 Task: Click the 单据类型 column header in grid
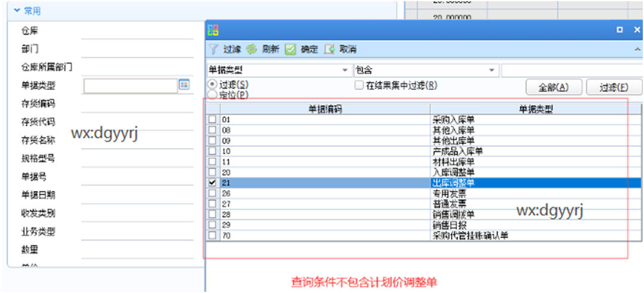coord(536,109)
